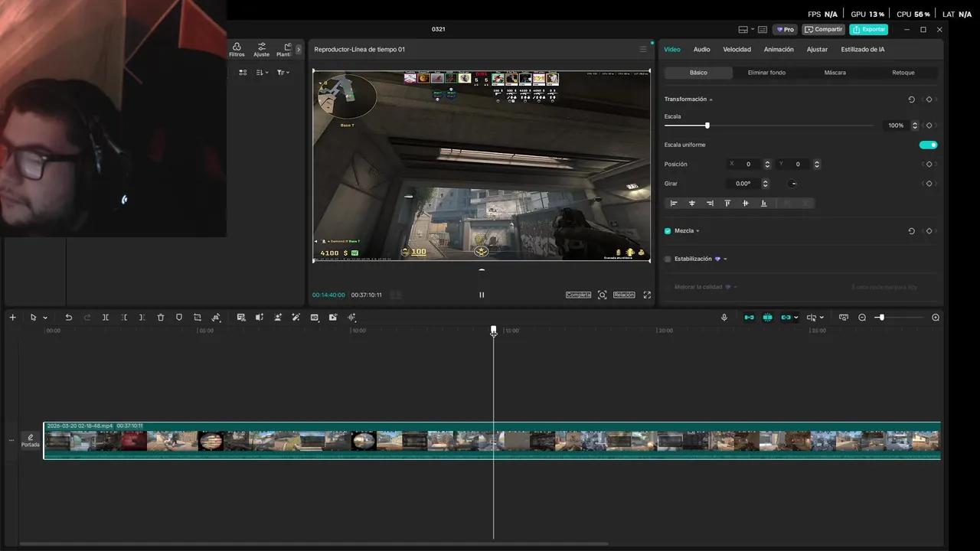Click the Relación aspect ratio button
The width and height of the screenshot is (980, 551).
624,295
